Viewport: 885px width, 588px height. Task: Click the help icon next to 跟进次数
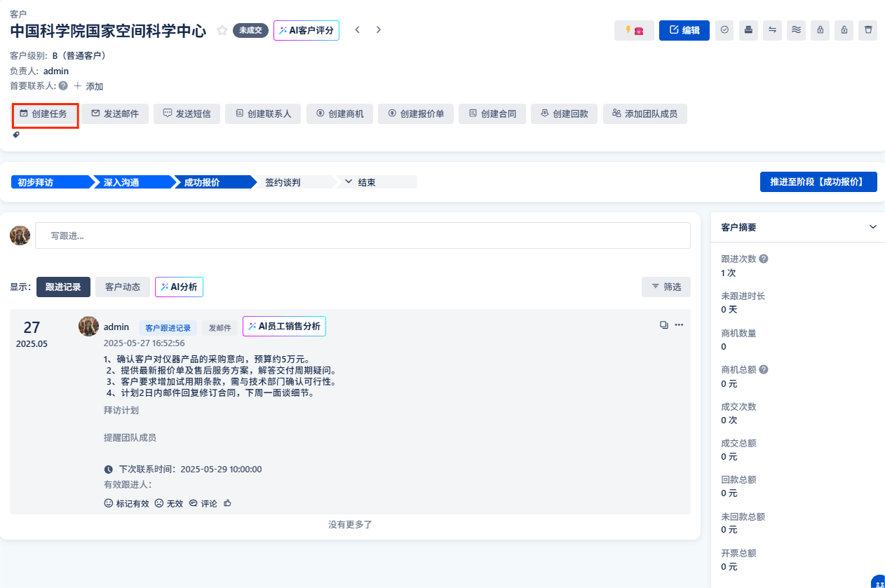[x=764, y=259]
